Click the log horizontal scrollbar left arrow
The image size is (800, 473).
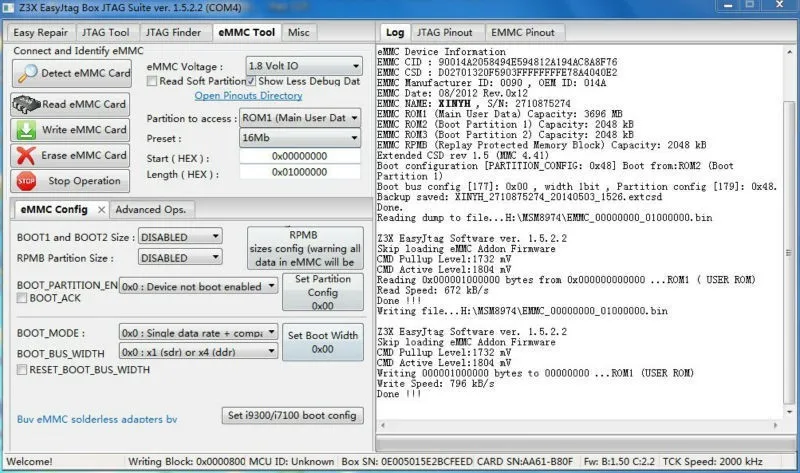click(x=383, y=425)
